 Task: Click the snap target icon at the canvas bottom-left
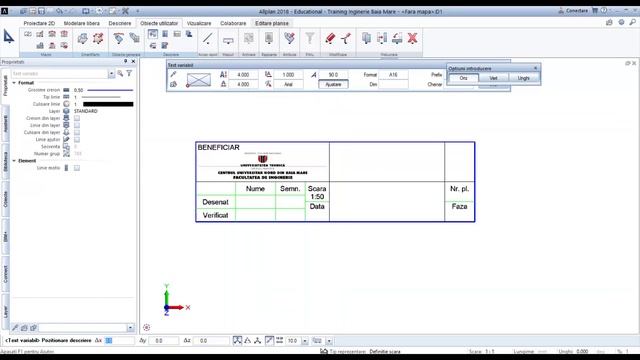point(147,327)
